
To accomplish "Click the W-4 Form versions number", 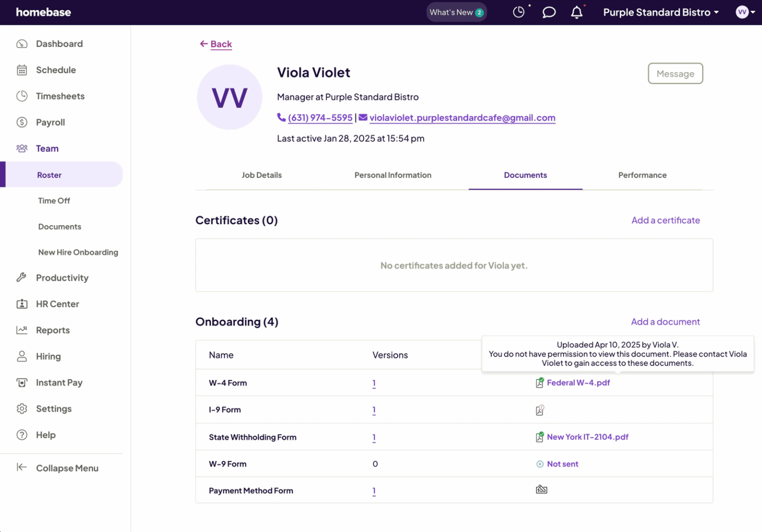I will pos(374,383).
